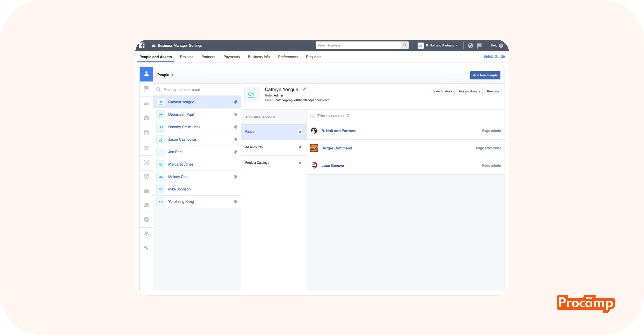Click the View History button
Viewport: 644px width, 335px height.
click(443, 91)
